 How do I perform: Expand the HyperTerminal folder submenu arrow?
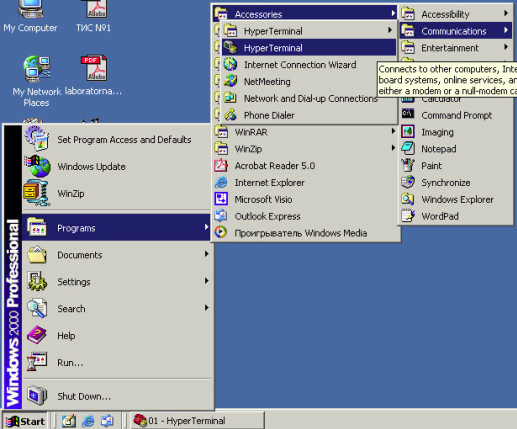pos(390,30)
